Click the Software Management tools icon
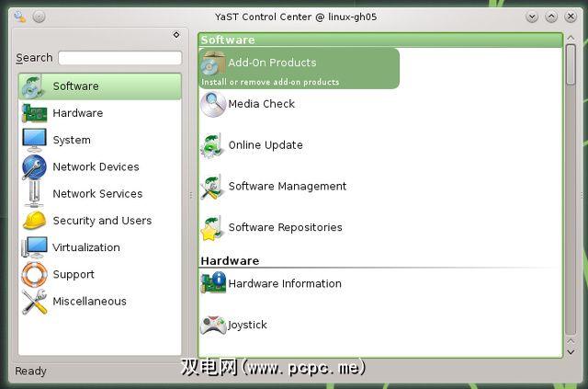Screen dimensions: 588x389 212,187
